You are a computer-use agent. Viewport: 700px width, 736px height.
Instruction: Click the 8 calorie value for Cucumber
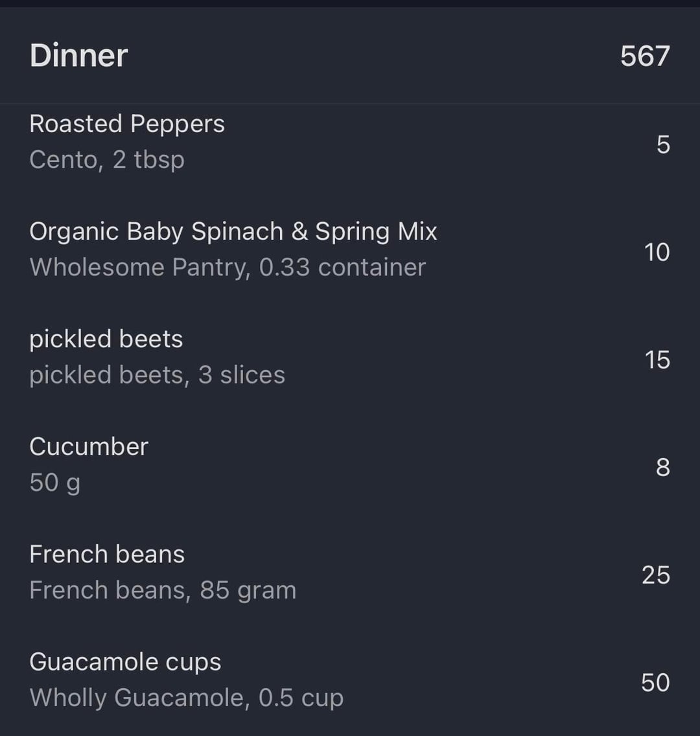click(x=662, y=467)
